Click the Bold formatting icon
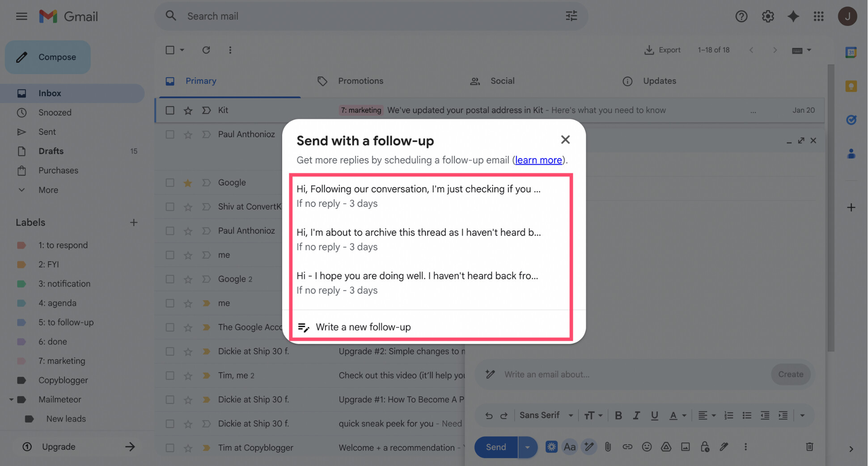The height and width of the screenshot is (466, 868). click(618, 416)
